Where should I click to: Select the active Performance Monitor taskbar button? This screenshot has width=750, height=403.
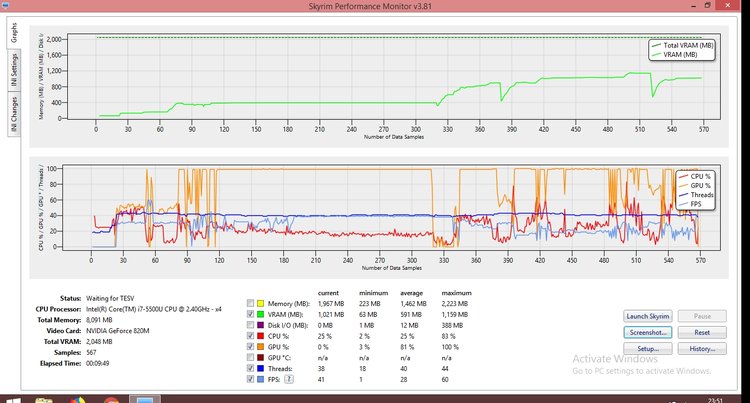point(145,400)
